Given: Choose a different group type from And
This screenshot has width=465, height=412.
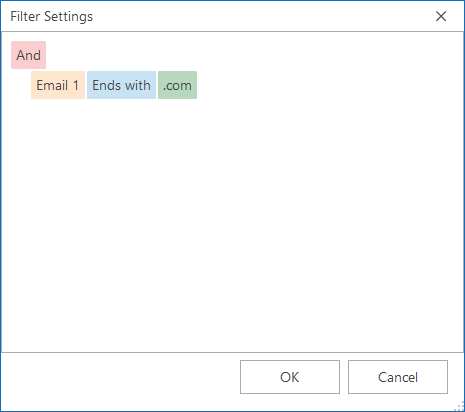Looking at the screenshot, I should pyautogui.click(x=28, y=55).
